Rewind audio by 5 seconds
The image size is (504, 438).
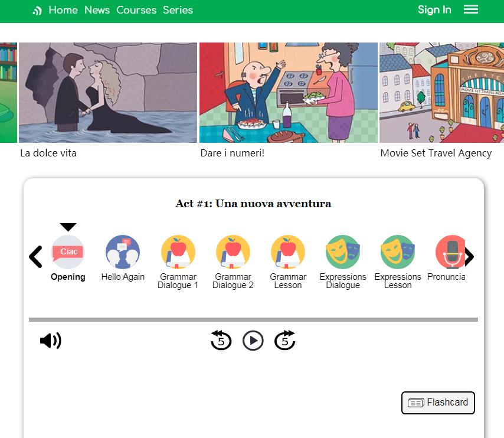pyautogui.click(x=221, y=340)
